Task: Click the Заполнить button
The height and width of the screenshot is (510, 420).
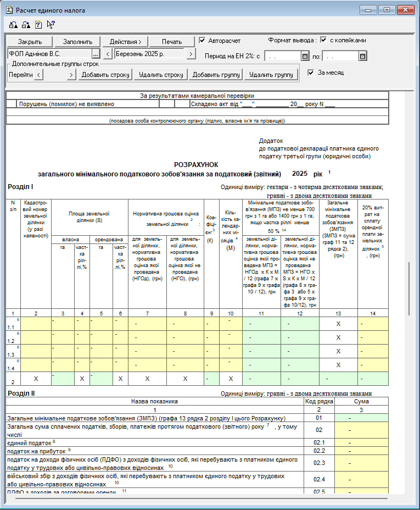Action: [x=77, y=42]
